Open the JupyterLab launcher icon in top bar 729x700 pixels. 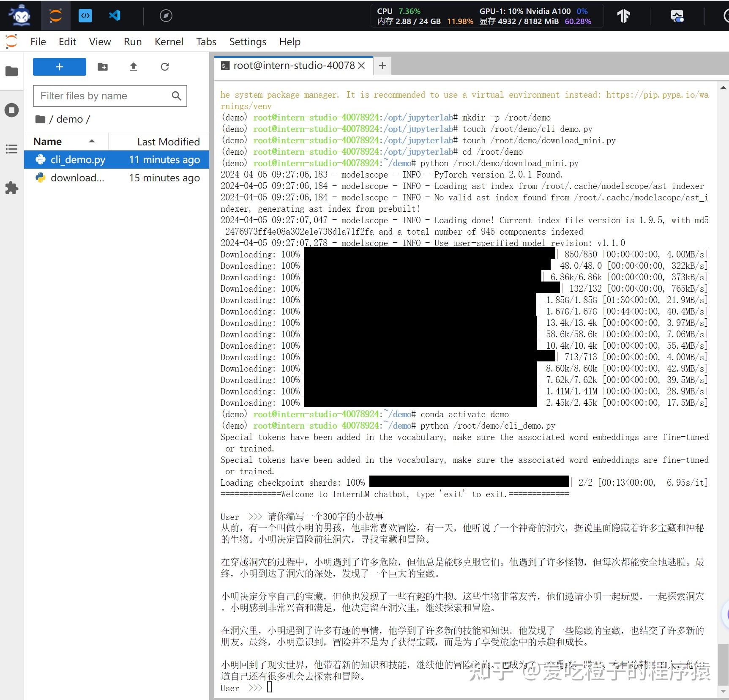55,16
